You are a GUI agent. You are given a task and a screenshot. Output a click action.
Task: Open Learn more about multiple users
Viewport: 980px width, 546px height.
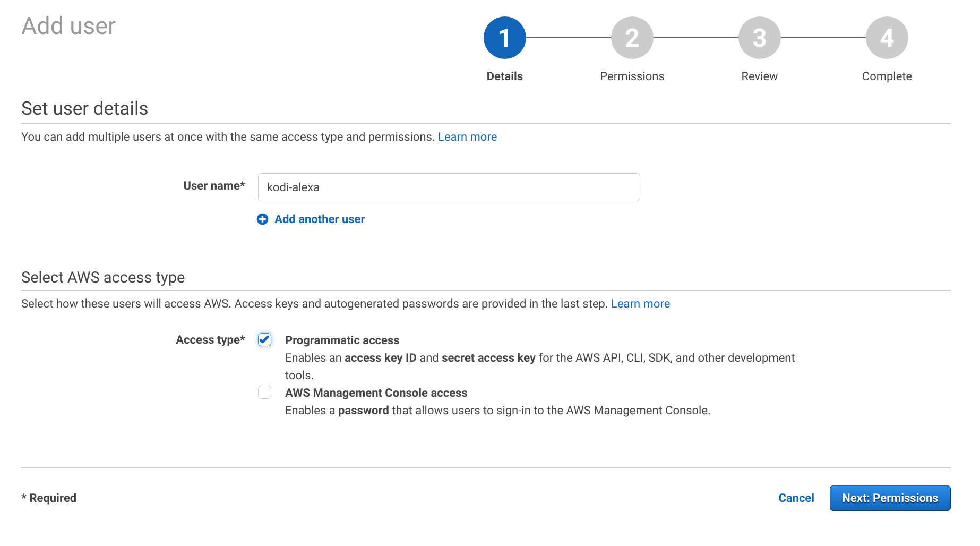(x=467, y=137)
